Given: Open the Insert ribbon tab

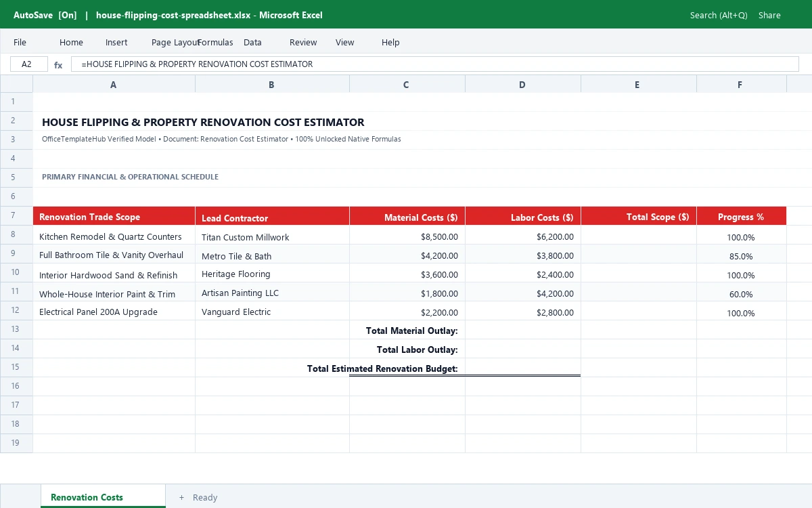Looking at the screenshot, I should click(x=116, y=42).
